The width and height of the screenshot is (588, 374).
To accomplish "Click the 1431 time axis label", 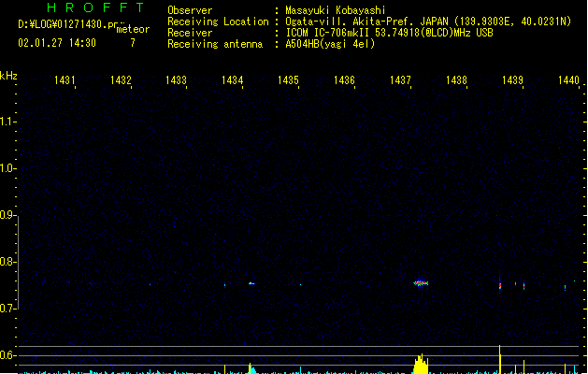I will click(x=65, y=80).
